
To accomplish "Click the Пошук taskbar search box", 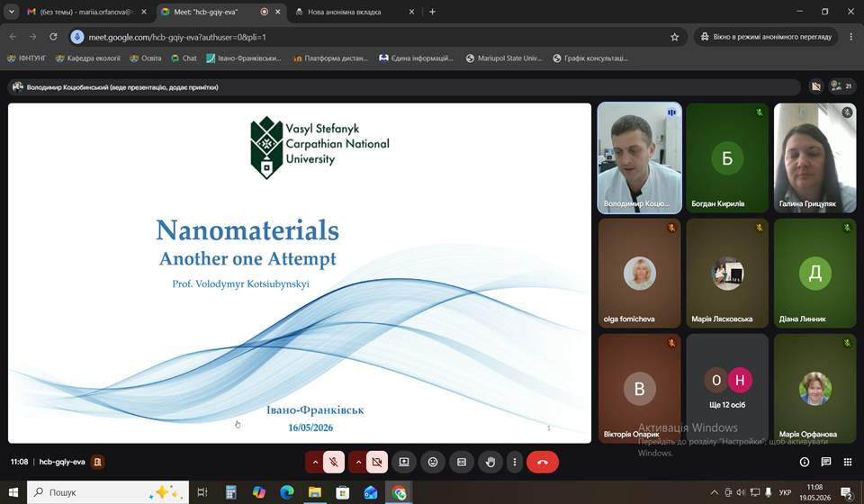I will [107, 492].
